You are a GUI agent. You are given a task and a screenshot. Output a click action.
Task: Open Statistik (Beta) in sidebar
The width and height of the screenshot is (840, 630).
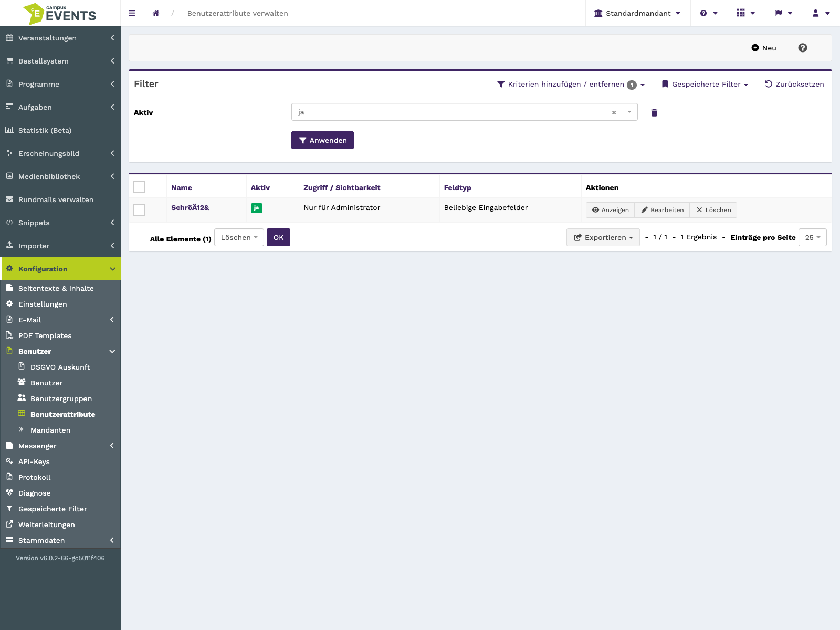[60, 130]
